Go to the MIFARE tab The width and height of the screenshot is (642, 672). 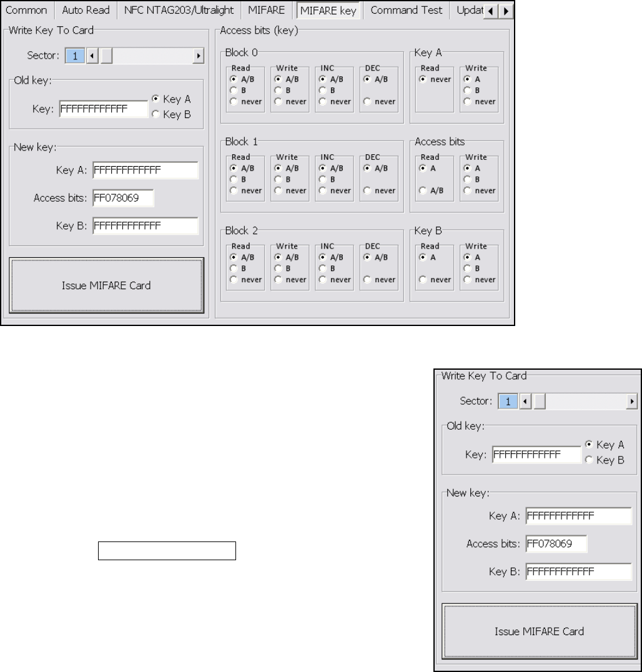(x=266, y=10)
